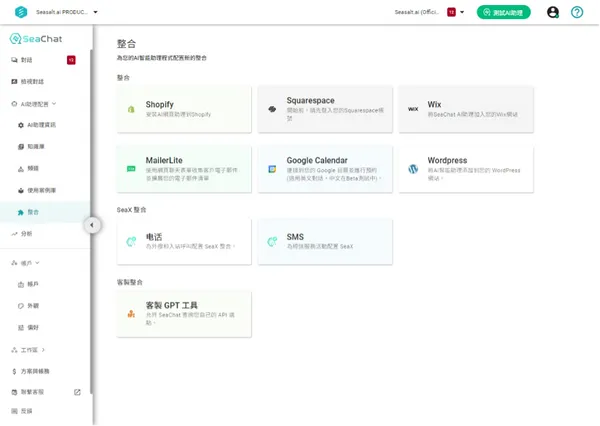The image size is (600, 426).
Task: Click the red unread badge beside 對話
Action: pos(71,60)
